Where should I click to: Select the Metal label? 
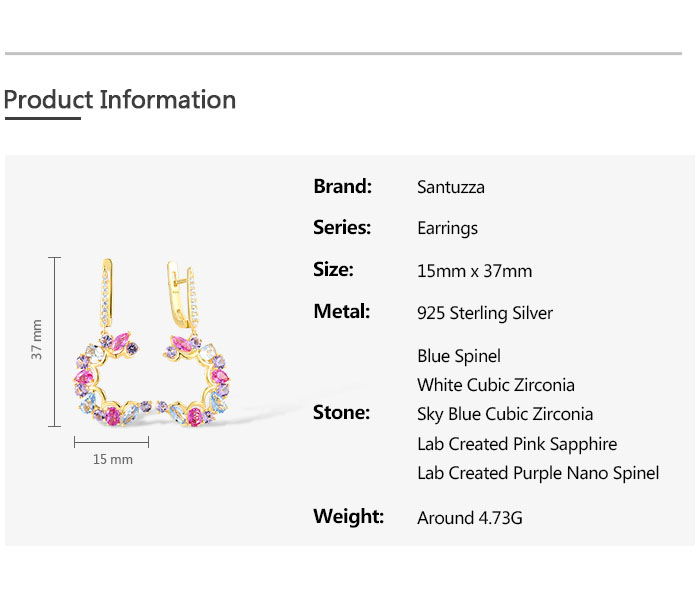[342, 312]
